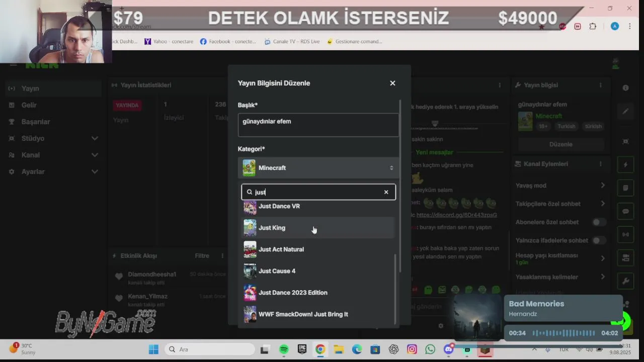Image resolution: width=644 pixels, height=362 pixels.
Task: Click the chat bubble icon in right toolbar
Action: 625,211
